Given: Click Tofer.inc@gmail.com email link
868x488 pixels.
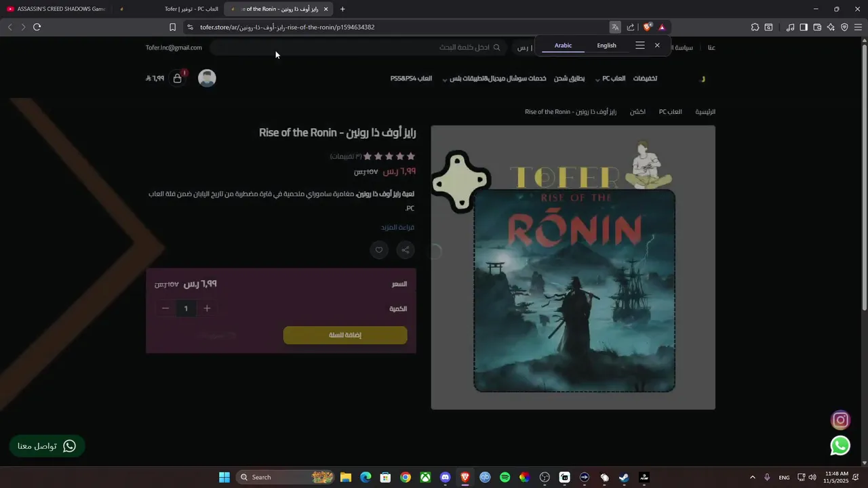Looking at the screenshot, I should [x=174, y=47].
